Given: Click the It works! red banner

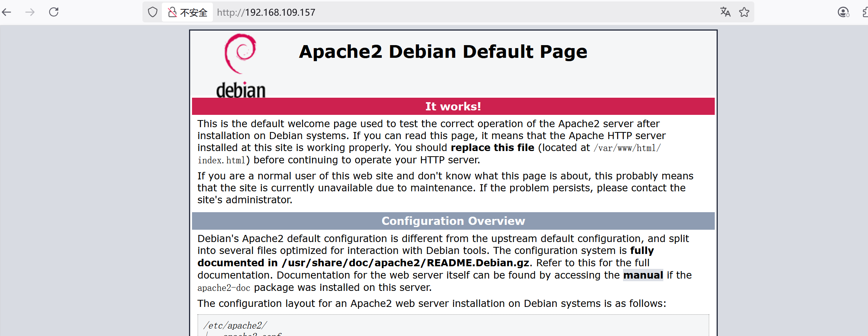Looking at the screenshot, I should (453, 106).
